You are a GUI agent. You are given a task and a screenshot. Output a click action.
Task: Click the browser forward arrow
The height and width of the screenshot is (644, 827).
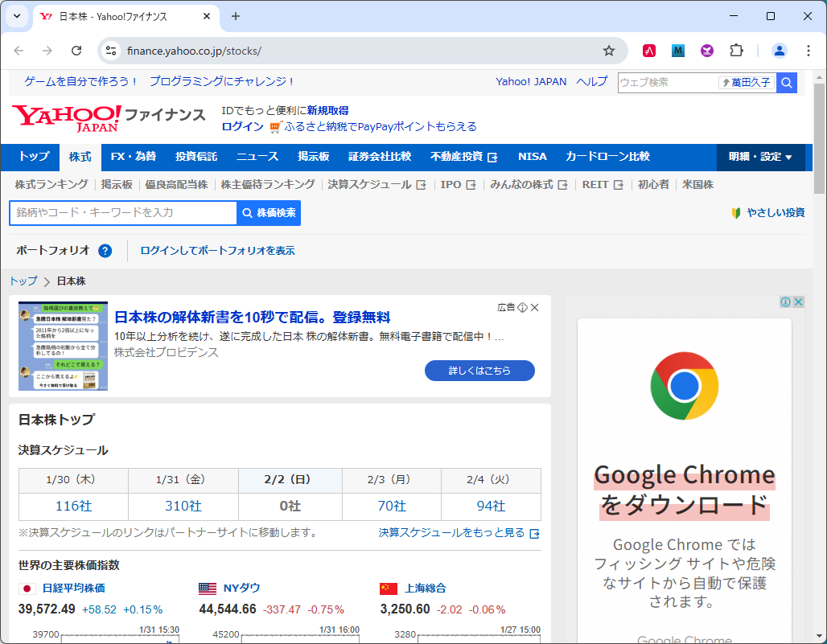47,51
